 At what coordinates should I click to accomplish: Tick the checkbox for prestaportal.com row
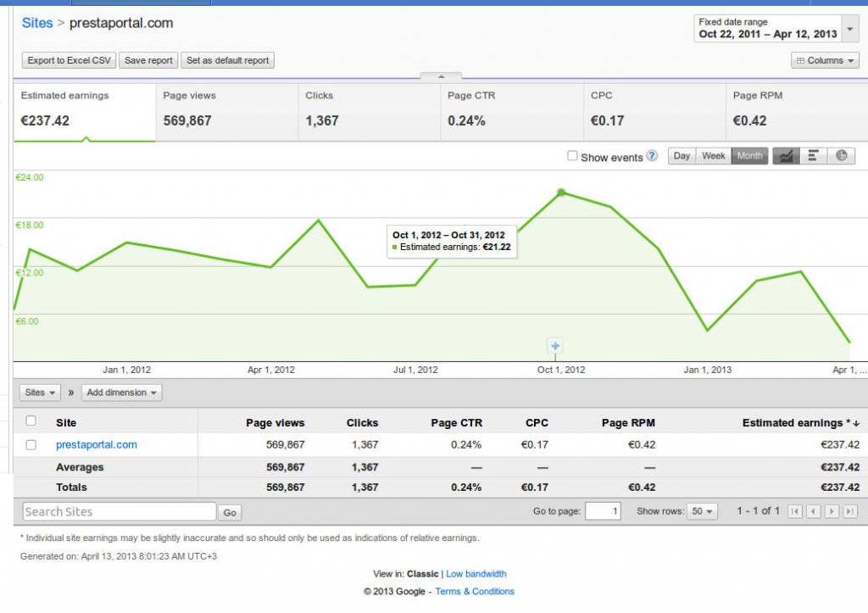tap(31, 444)
